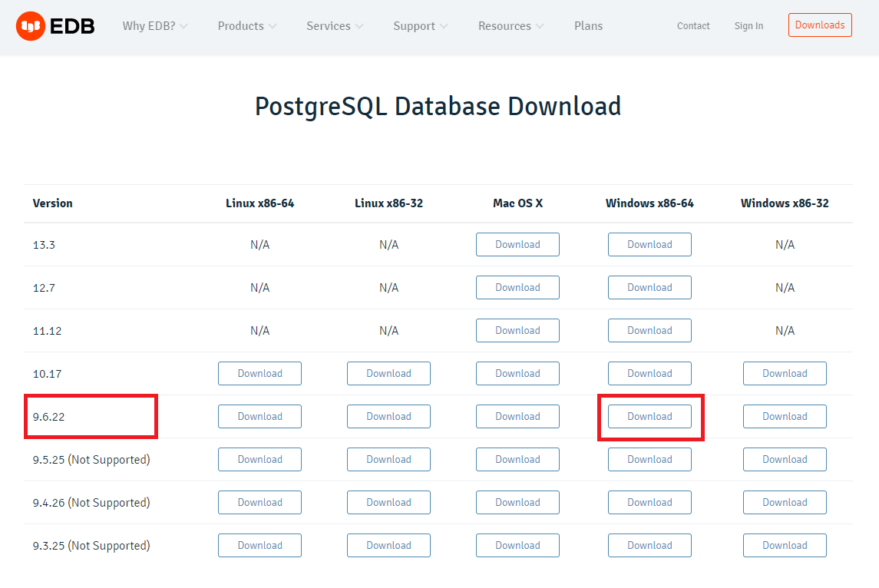The width and height of the screenshot is (879, 588).
Task: Download version 9.3.25 for Windows x86-32
Action: [x=785, y=546]
